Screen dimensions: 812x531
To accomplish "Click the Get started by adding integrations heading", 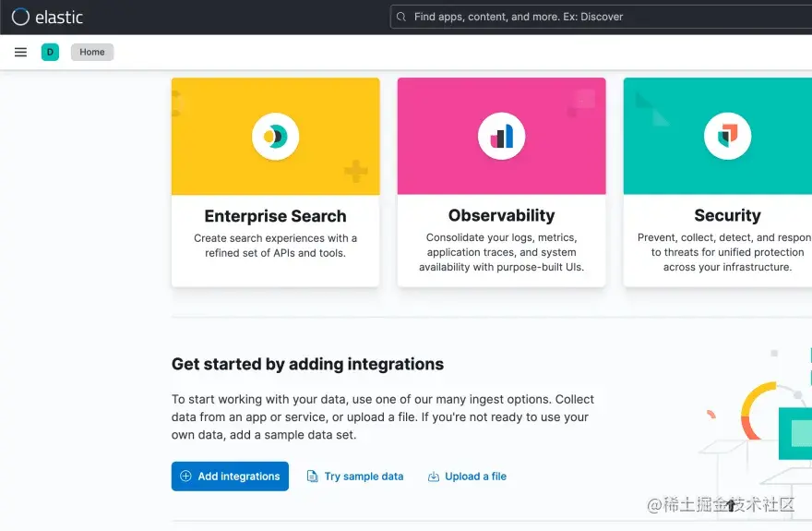I will 307,364.
